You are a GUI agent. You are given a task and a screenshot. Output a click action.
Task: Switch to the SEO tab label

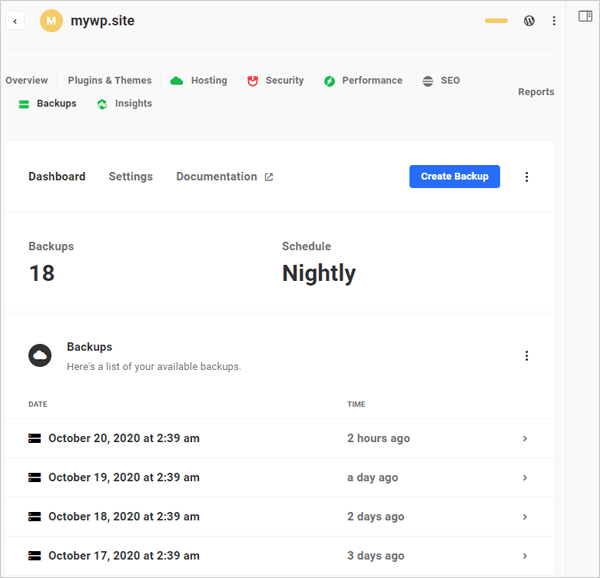pyautogui.click(x=450, y=80)
